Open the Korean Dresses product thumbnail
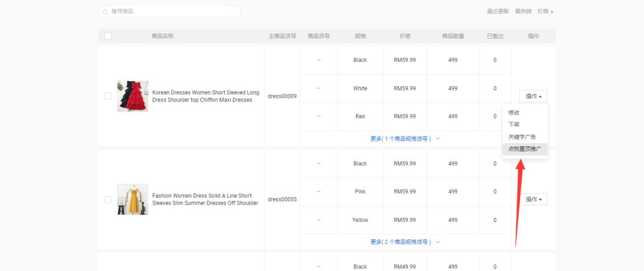 point(132,96)
